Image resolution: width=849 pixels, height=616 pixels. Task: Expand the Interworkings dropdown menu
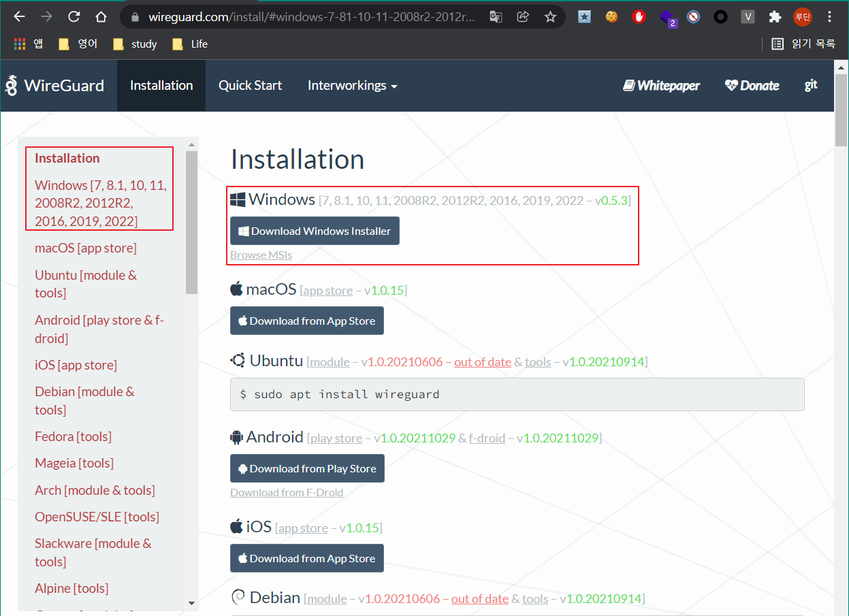[x=353, y=86]
